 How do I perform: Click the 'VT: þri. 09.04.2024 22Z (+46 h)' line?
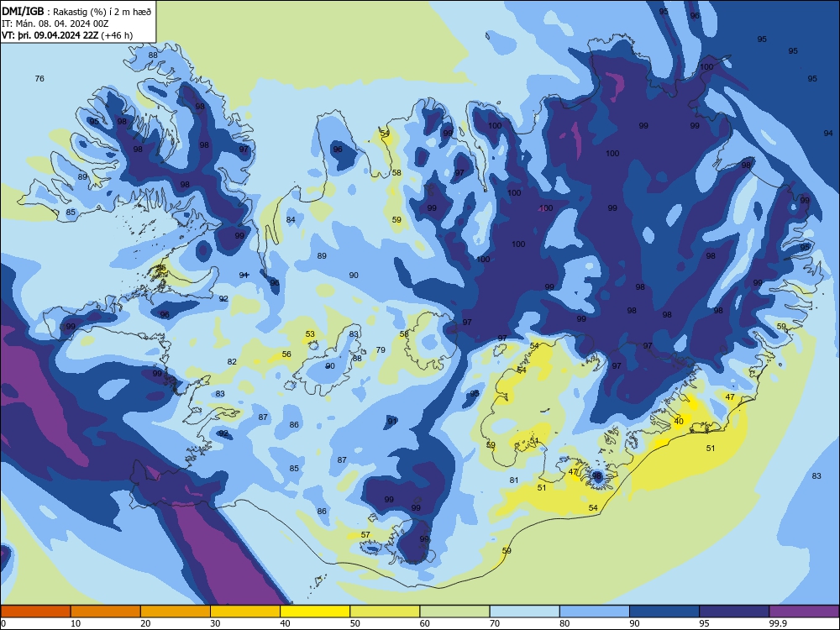[67, 35]
